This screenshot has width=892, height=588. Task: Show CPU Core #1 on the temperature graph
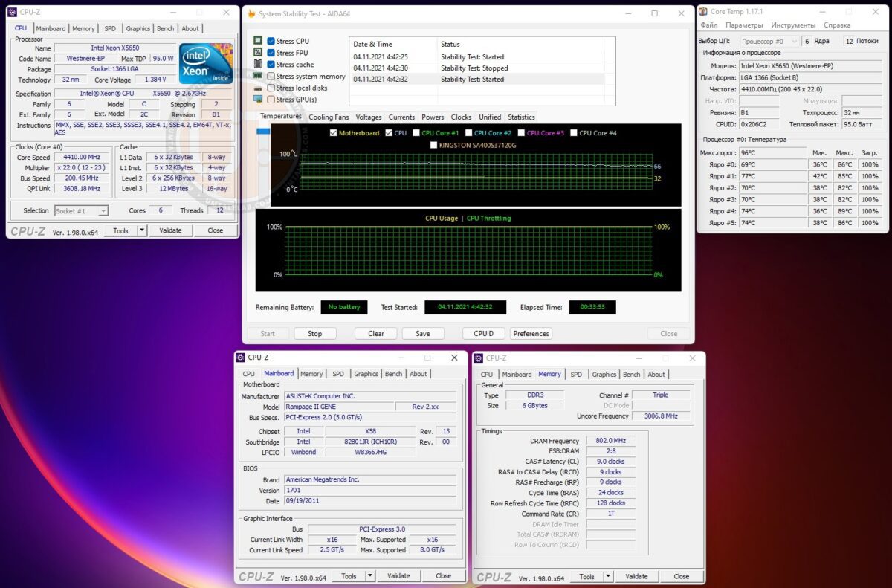(x=416, y=133)
